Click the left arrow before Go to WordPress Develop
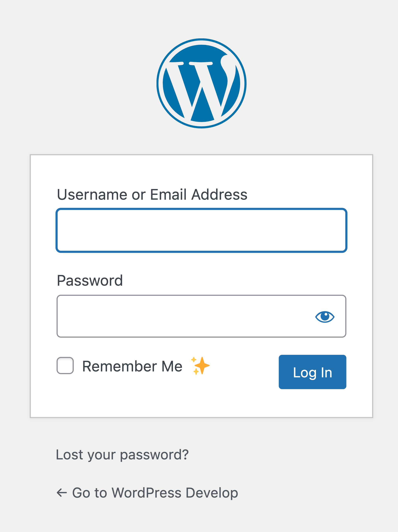 [62, 493]
